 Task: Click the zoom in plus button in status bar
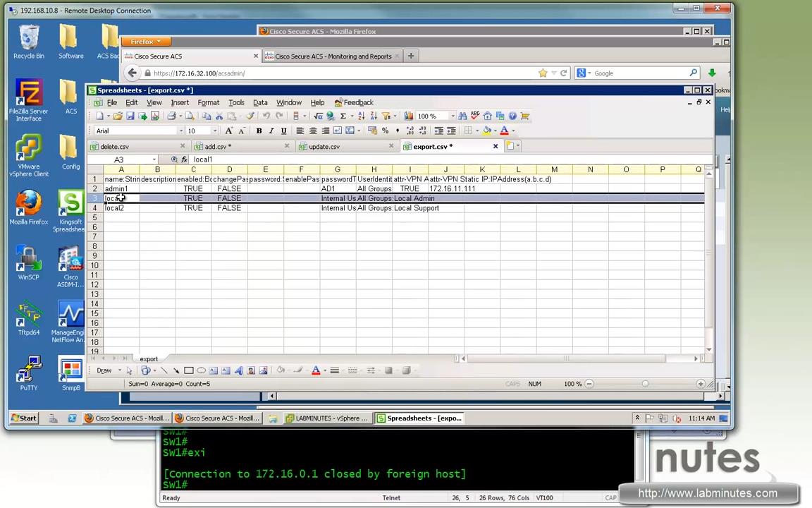pyautogui.click(x=700, y=384)
